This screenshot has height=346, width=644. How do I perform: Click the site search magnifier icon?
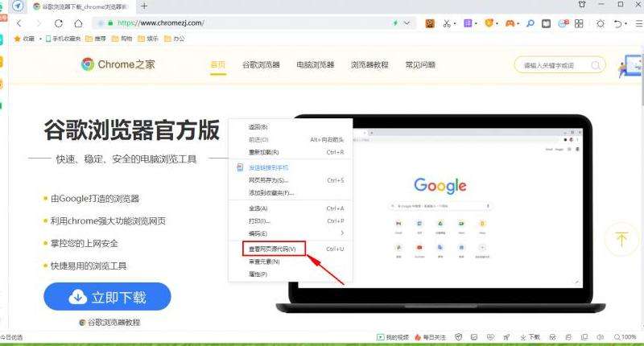tap(596, 65)
